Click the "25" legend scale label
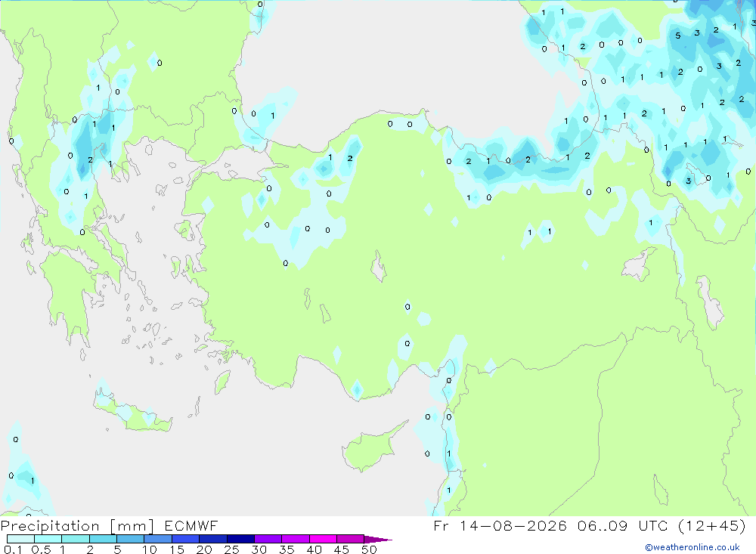Image resolution: width=756 pixels, height=554 pixels. point(232,549)
